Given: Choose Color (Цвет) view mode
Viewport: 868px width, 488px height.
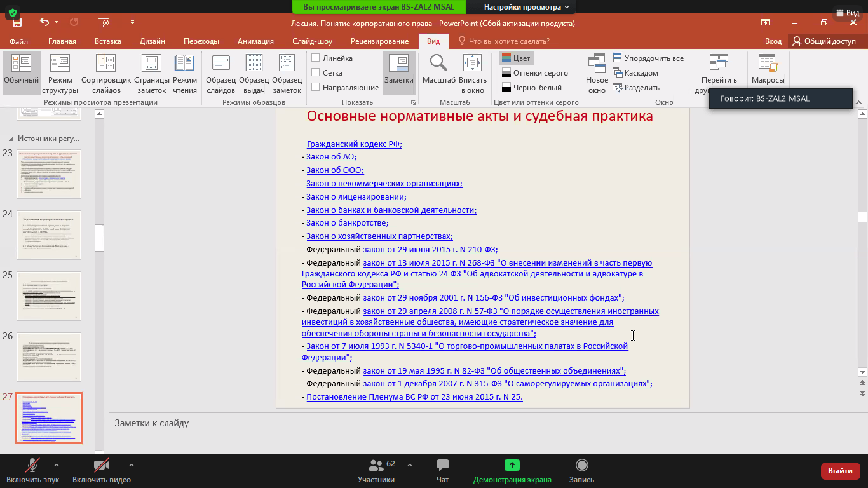Looking at the screenshot, I should pos(516,58).
